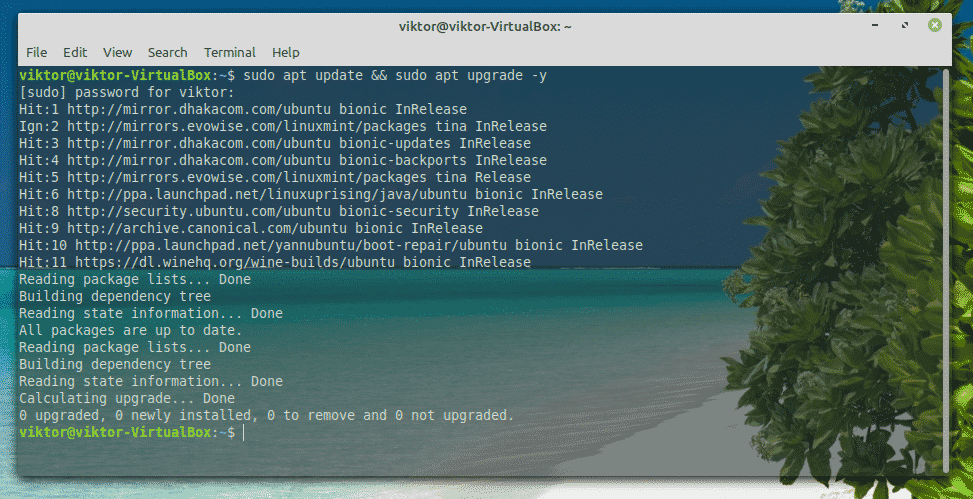The width and height of the screenshot is (973, 499).
Task: Click 'All packages are up to date.' line
Action: pyautogui.click(x=130, y=330)
